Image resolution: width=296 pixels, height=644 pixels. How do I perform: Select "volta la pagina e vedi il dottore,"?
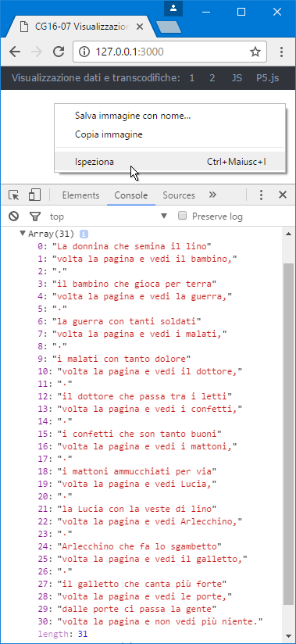[x=150, y=371]
